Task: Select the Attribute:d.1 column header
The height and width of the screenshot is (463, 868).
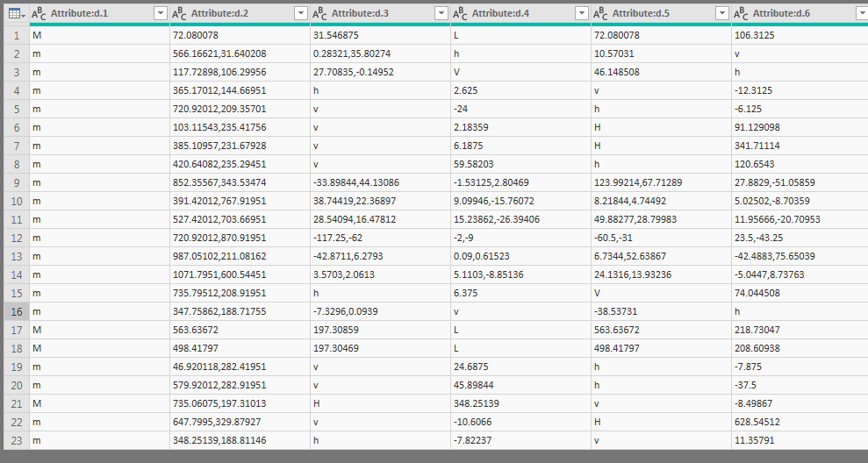Action: click(x=100, y=14)
